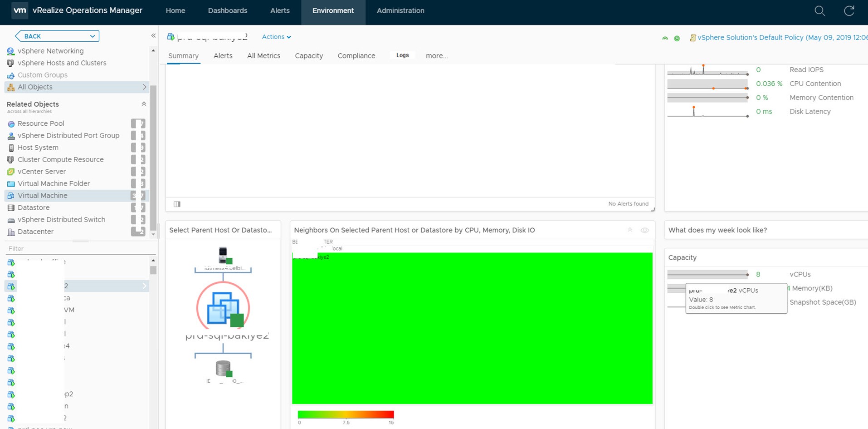Click the vSphere Distributed Port Group icon
This screenshot has height=429, width=868.
click(11, 136)
